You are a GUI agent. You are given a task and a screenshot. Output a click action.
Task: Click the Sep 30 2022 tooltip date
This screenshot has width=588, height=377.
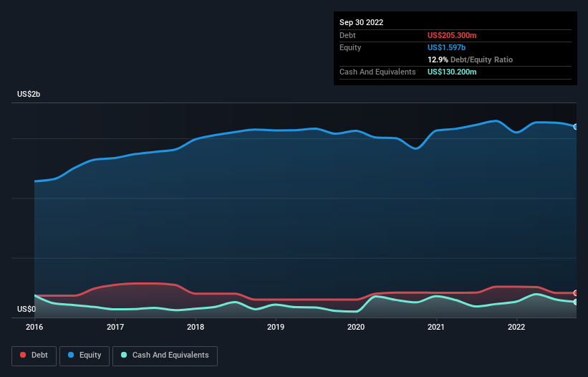tap(361, 22)
